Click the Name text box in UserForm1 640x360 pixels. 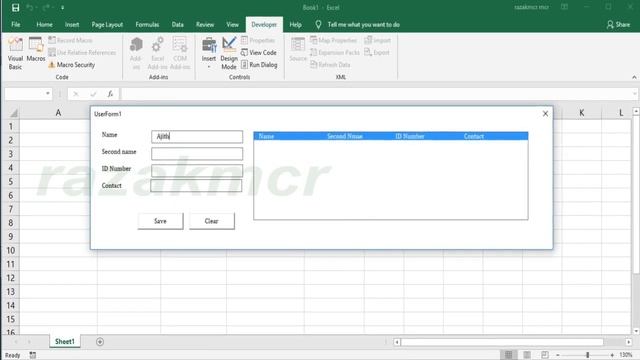197,136
